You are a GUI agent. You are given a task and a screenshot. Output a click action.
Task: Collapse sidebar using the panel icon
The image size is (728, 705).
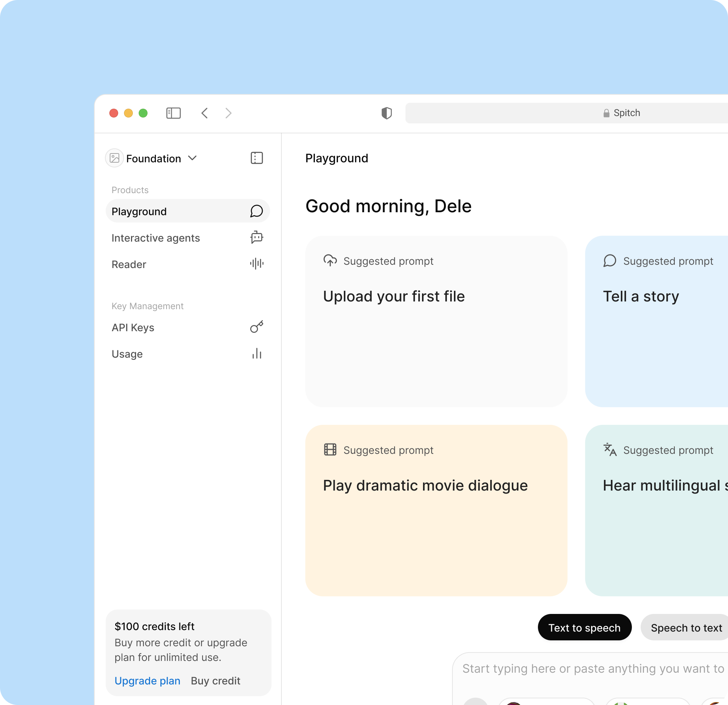pyautogui.click(x=256, y=158)
